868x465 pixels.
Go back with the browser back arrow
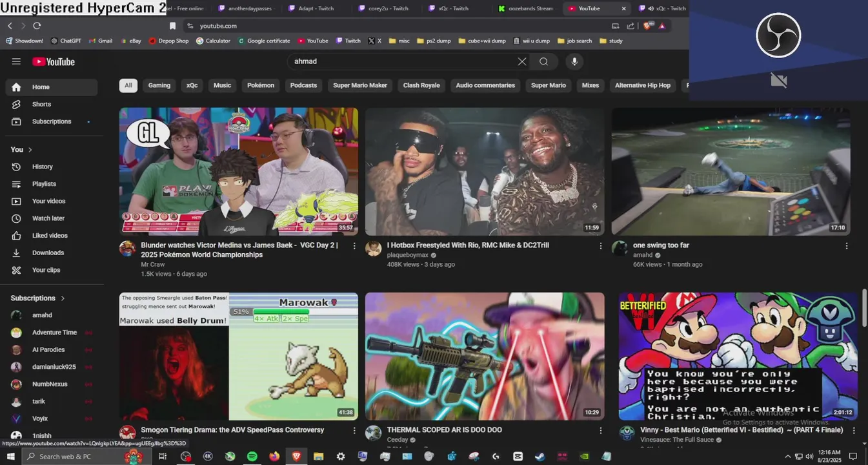tap(10, 26)
